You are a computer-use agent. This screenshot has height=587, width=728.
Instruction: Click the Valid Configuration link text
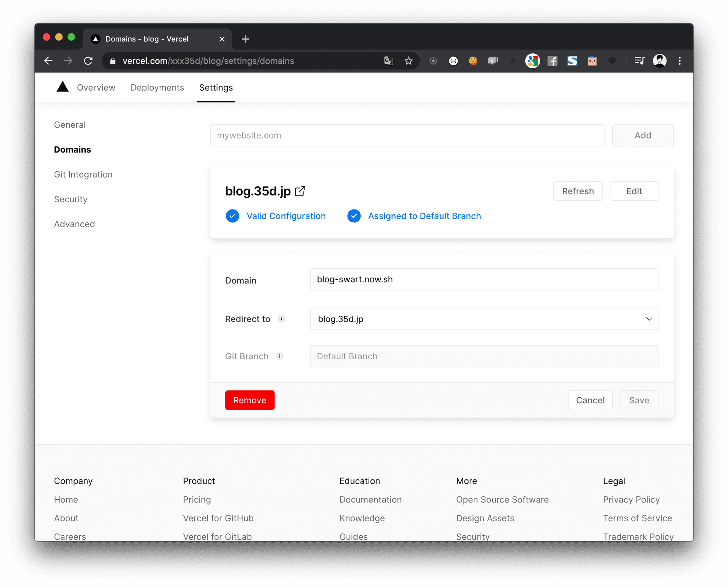coord(286,216)
